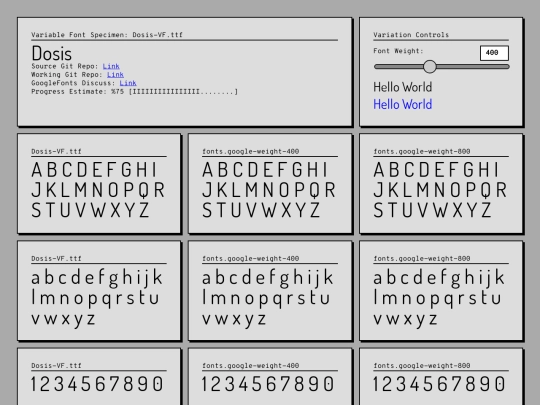The width and height of the screenshot is (540, 405).
Task: Click the Font Weight slider handle
Action: point(429,66)
